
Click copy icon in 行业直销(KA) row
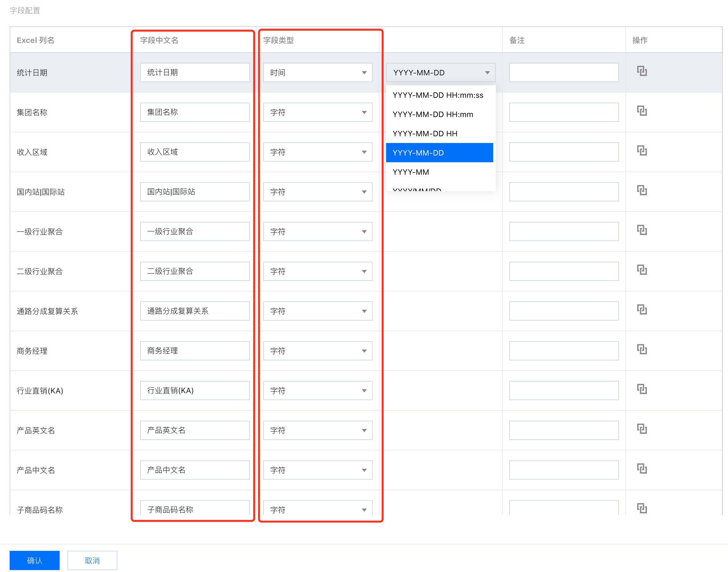pyautogui.click(x=641, y=390)
